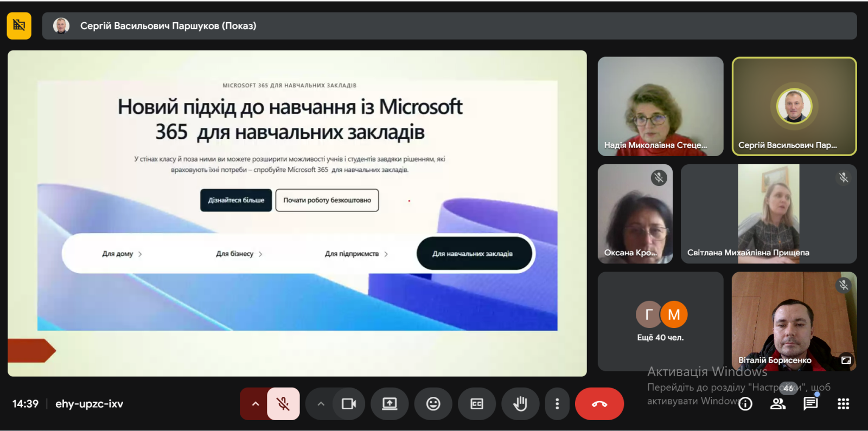The height and width of the screenshot is (431, 868).
Task: Click the present screen icon
Action: (x=390, y=404)
